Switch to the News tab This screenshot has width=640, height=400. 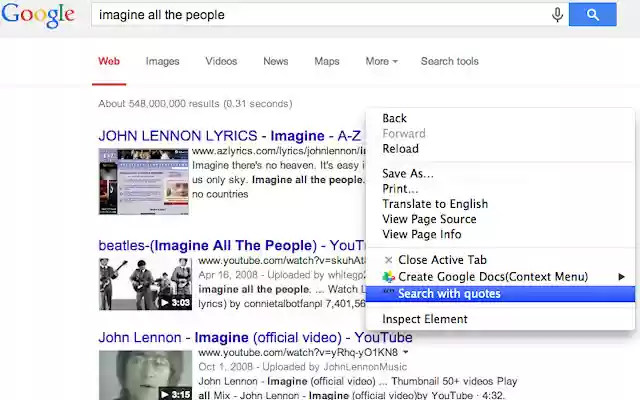pyautogui.click(x=276, y=61)
